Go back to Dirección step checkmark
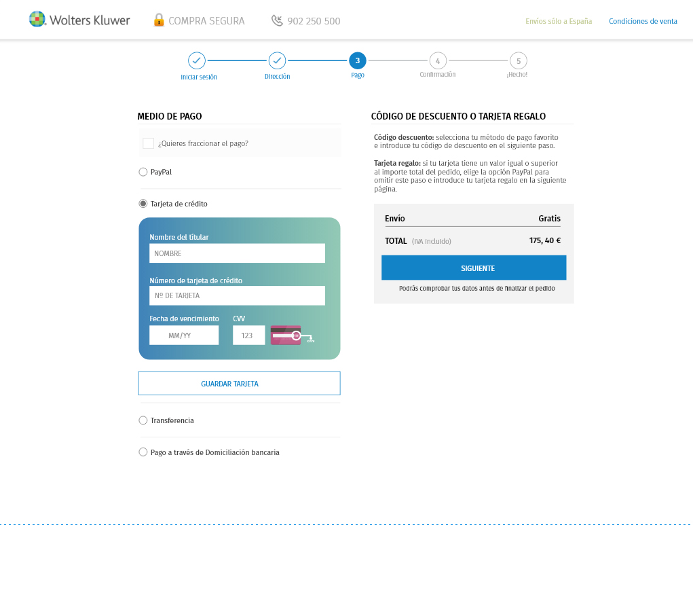Screen dimensions: 693x616 point(277,60)
